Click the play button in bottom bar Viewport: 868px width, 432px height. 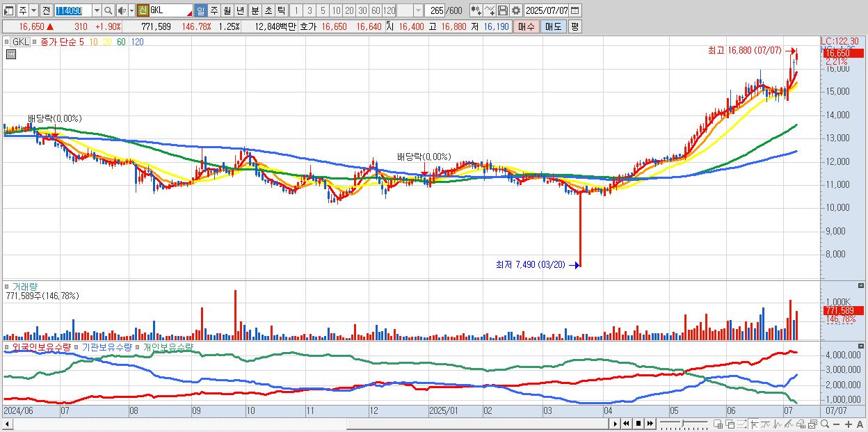coord(616,424)
